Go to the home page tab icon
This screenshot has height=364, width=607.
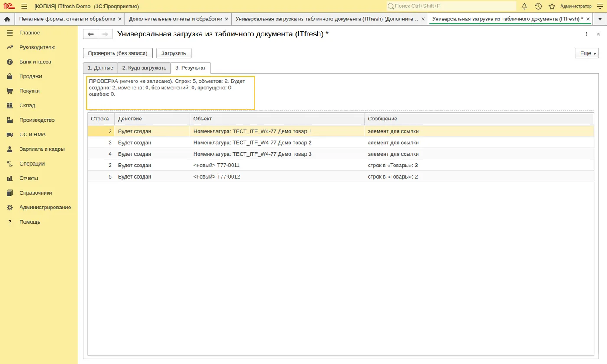point(7,19)
